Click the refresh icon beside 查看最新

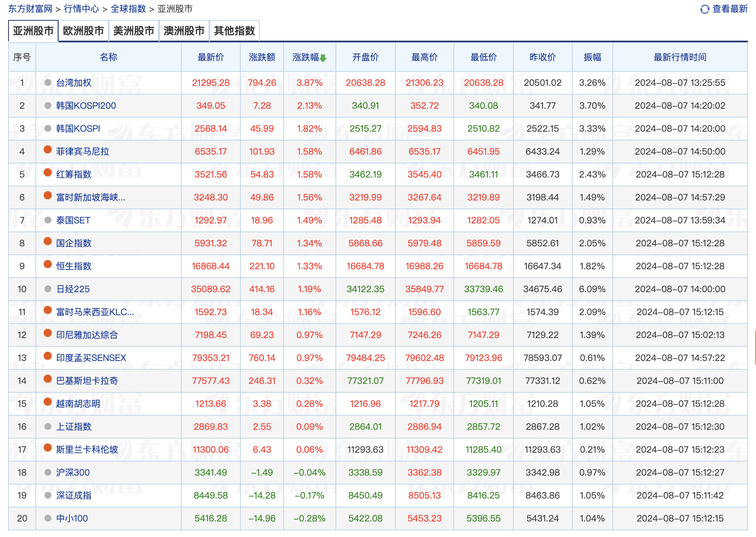(x=705, y=9)
